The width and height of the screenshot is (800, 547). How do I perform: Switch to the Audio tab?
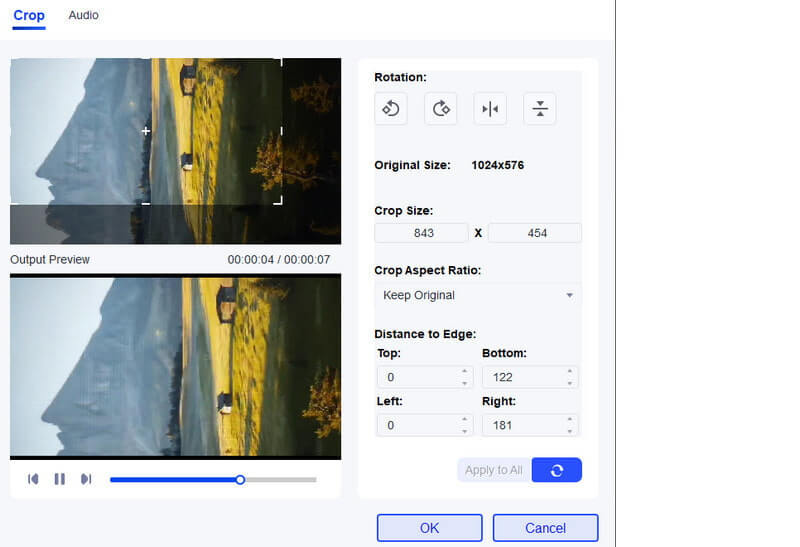[x=83, y=15]
